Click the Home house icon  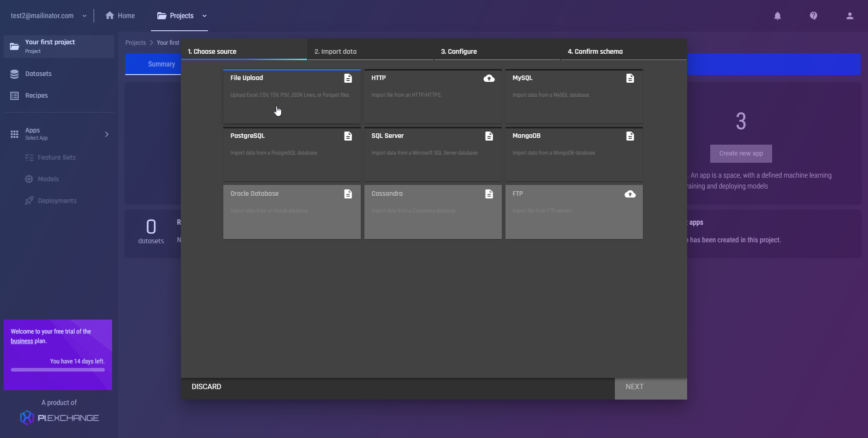[x=109, y=15]
